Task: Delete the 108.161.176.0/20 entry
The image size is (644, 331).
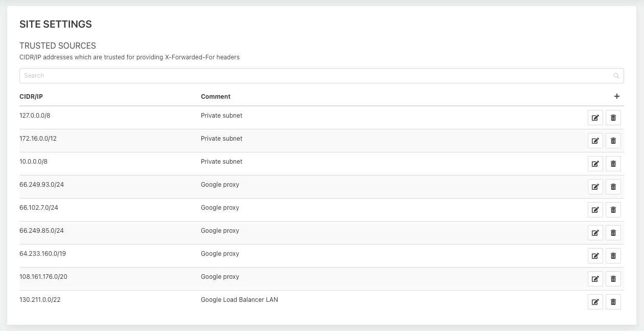Action: pos(613,279)
